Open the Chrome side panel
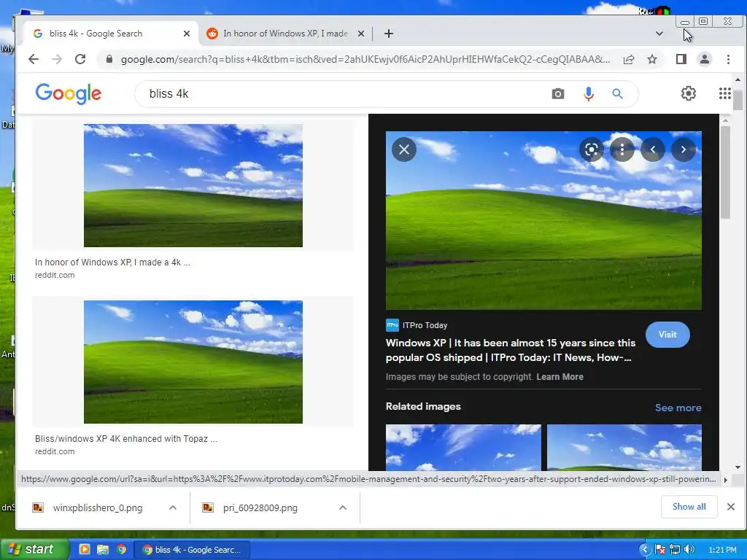 tap(681, 59)
